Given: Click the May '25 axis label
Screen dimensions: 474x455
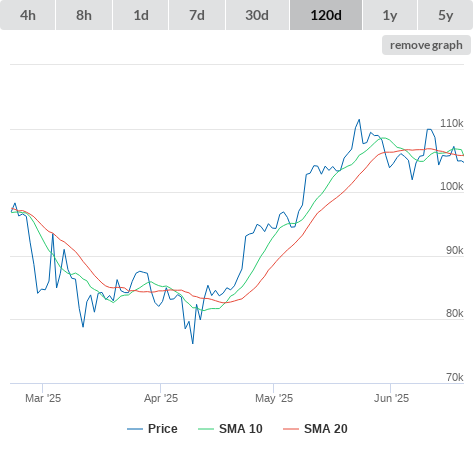Looking at the screenshot, I should (x=274, y=398).
